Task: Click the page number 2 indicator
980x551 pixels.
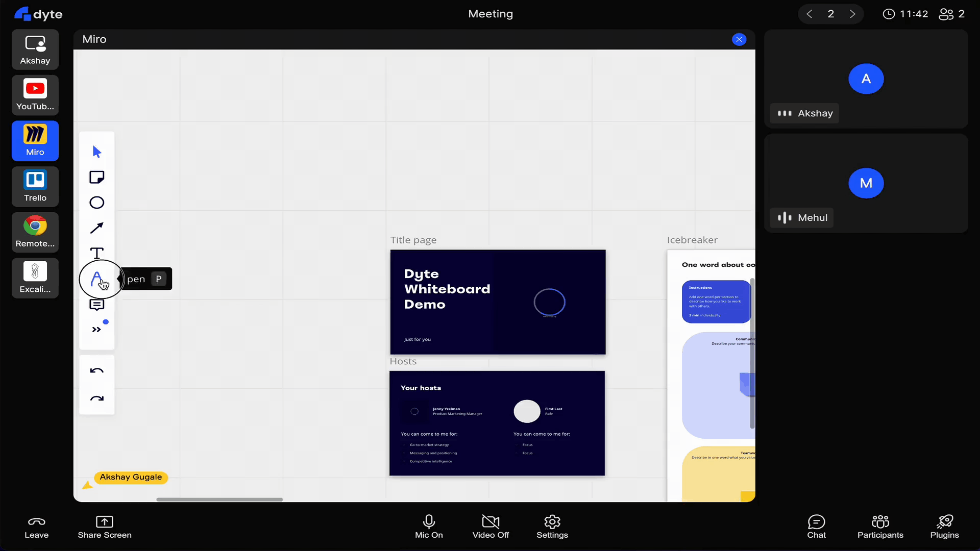Action: [x=831, y=14]
